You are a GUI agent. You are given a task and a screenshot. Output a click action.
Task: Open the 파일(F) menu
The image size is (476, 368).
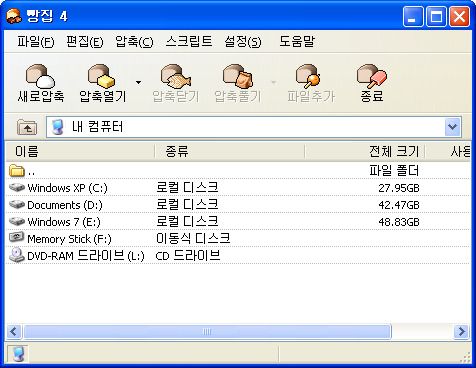[x=36, y=42]
